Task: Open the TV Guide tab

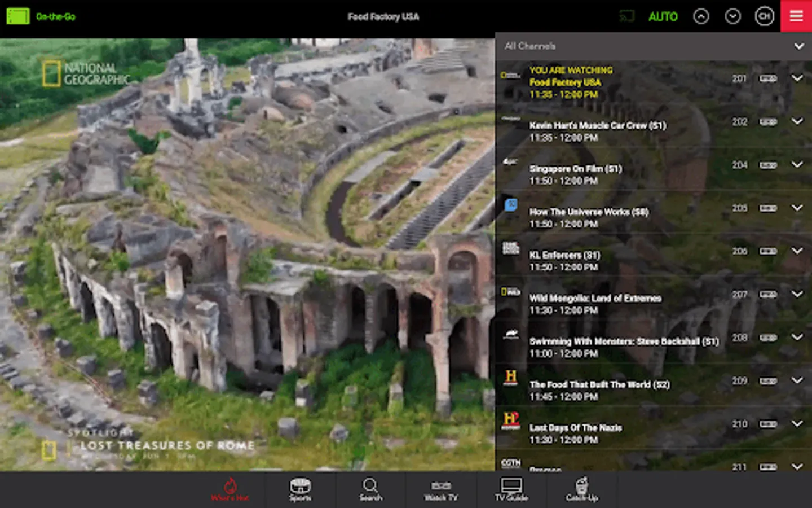Action: (x=511, y=489)
